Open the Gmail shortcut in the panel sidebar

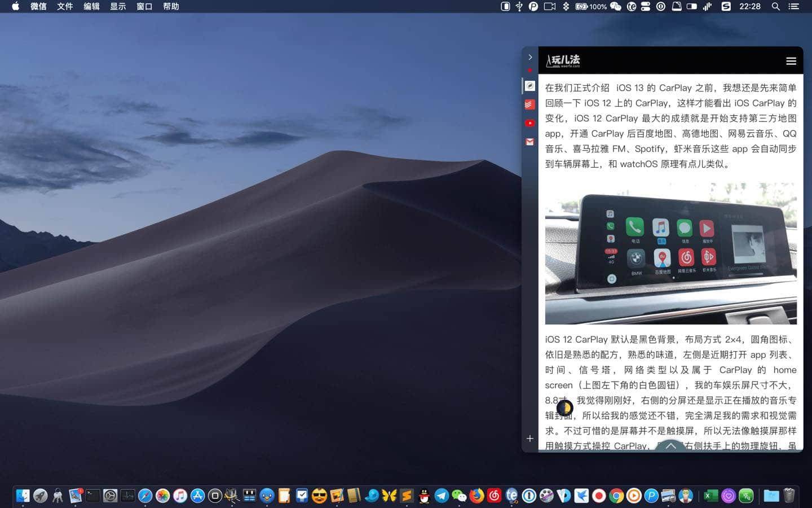click(529, 142)
